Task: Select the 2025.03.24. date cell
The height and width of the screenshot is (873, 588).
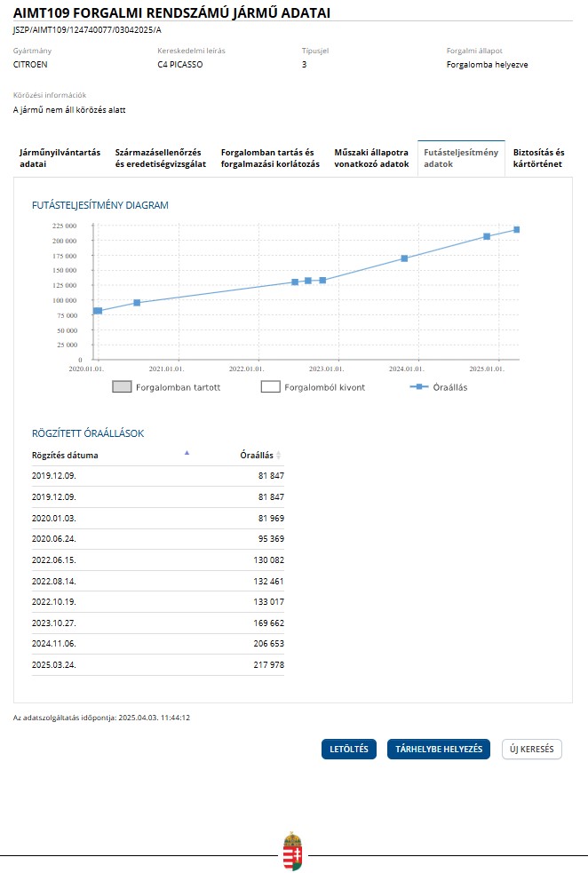Action: pos(53,664)
